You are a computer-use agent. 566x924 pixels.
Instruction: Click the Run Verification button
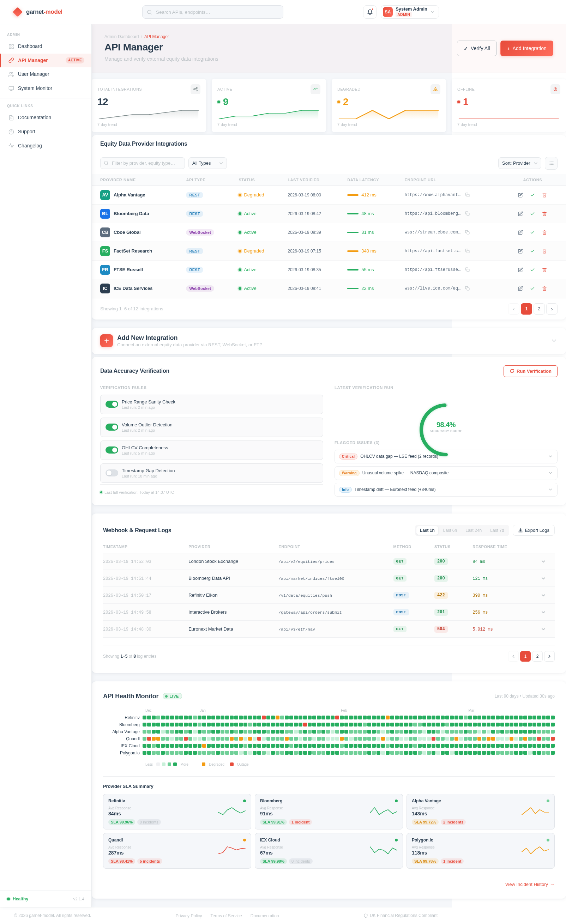530,371
